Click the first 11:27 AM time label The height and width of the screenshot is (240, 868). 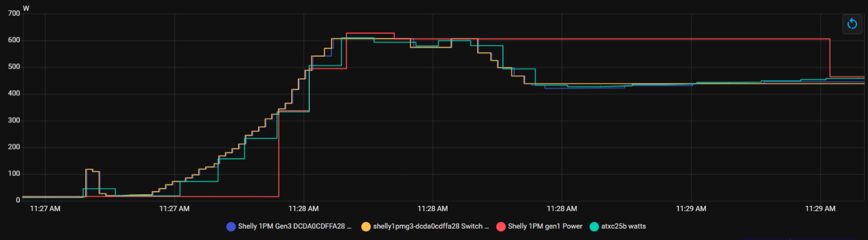[x=45, y=209]
